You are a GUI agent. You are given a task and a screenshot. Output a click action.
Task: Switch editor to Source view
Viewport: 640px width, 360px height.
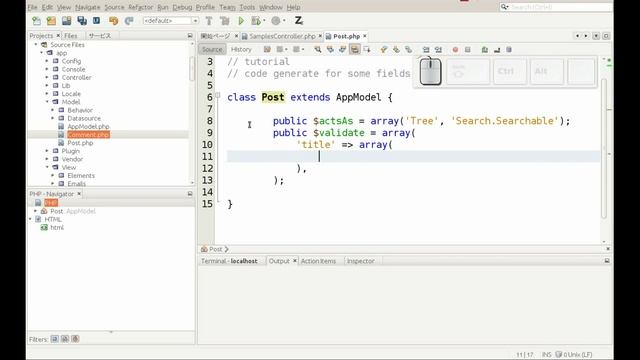click(x=212, y=49)
